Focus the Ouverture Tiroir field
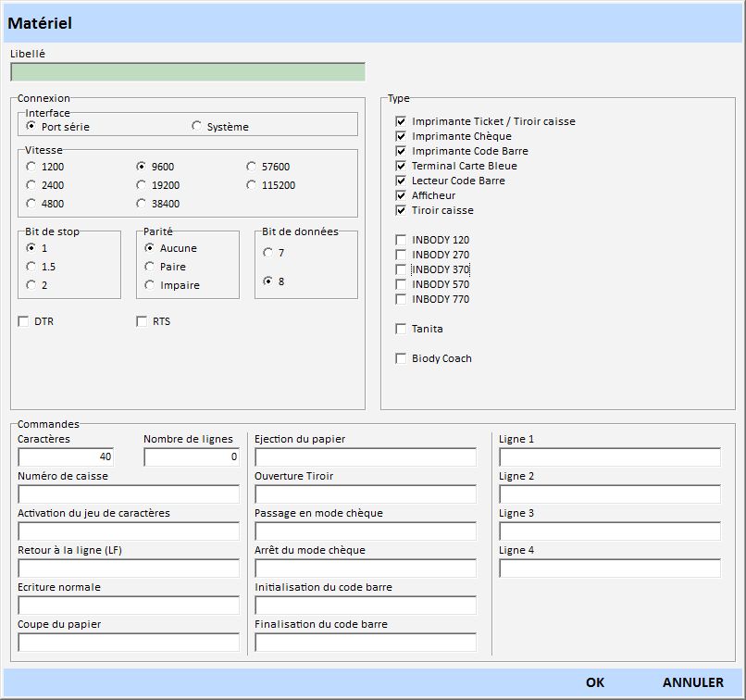The width and height of the screenshot is (746, 700). point(366,494)
